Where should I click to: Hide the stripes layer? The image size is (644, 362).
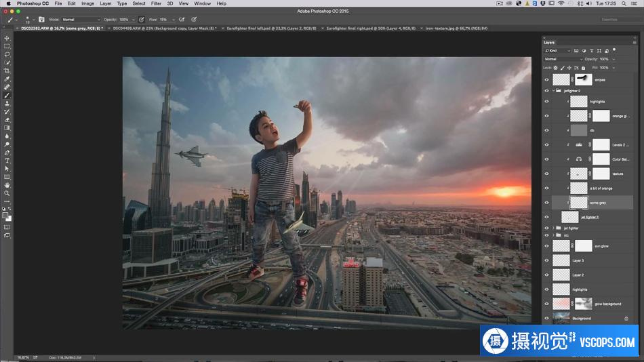click(546, 80)
